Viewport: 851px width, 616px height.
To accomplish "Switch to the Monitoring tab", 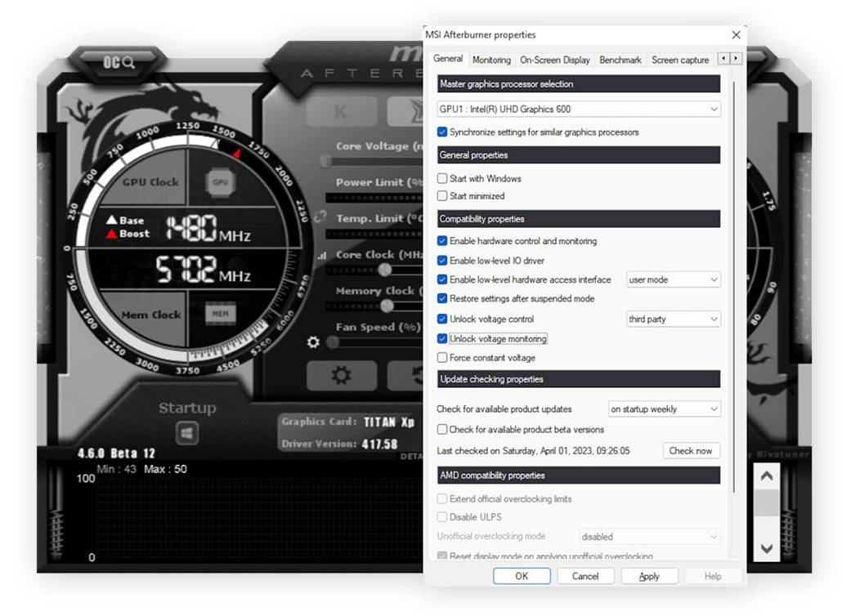I will 491,60.
